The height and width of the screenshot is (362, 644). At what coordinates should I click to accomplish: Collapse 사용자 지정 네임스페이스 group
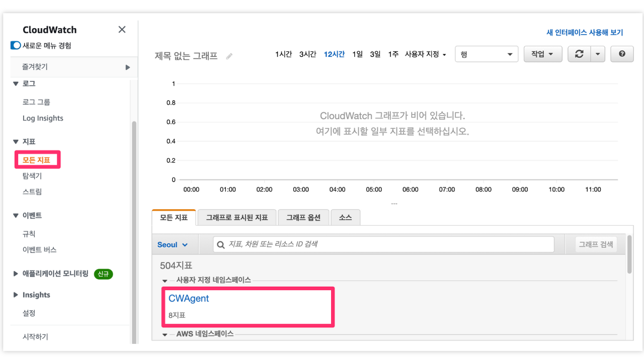coord(165,281)
